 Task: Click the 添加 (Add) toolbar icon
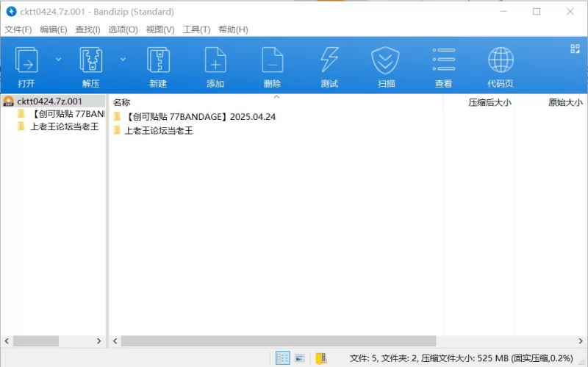coord(215,60)
